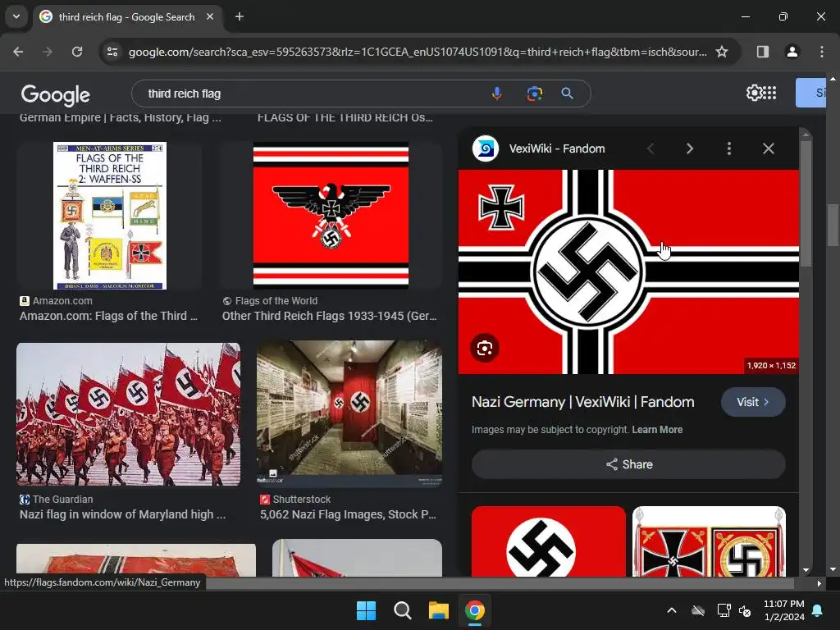
Task: Click the network display tray icon
Action: [724, 610]
